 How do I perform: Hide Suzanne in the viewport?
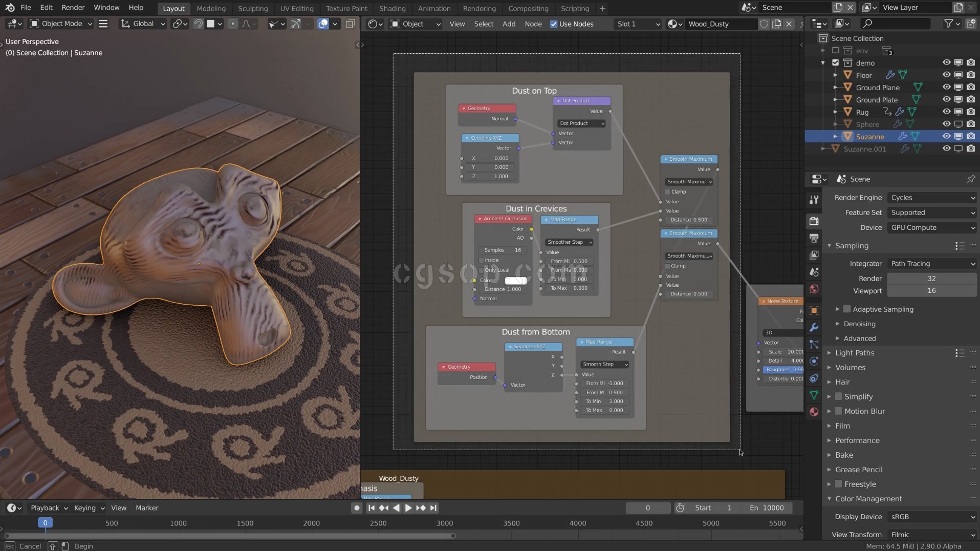pyautogui.click(x=946, y=137)
